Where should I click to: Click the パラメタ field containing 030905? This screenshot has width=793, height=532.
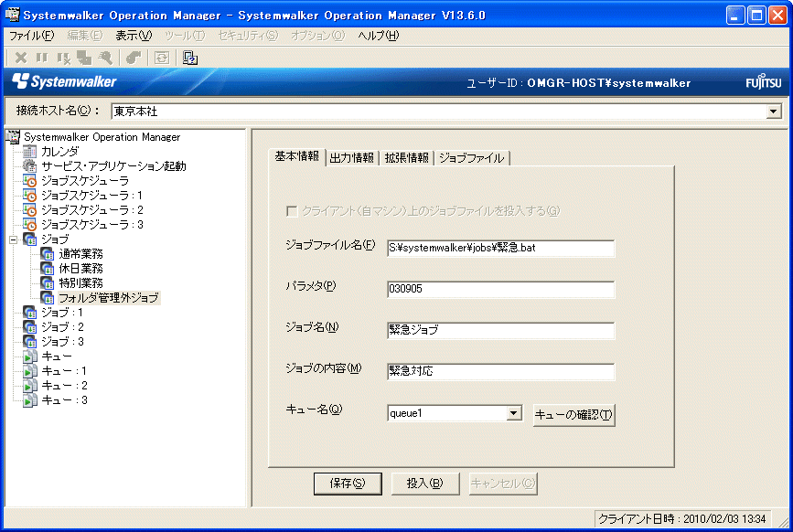[500, 289]
